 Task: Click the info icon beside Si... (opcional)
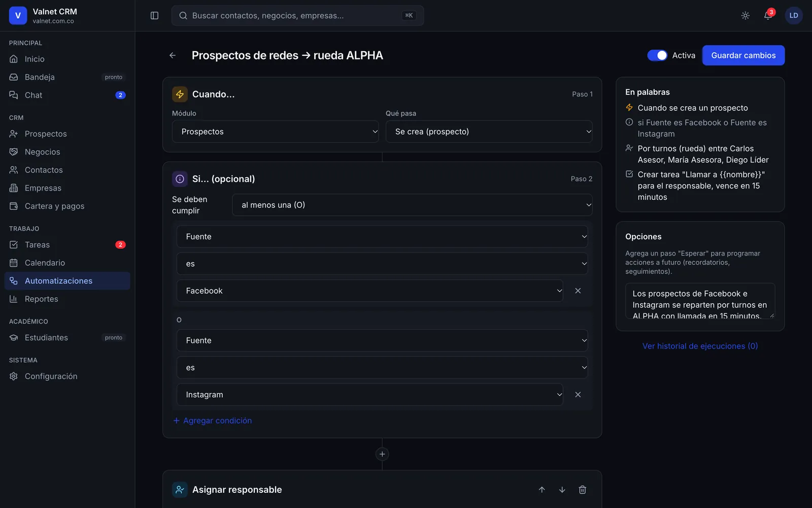pos(180,179)
